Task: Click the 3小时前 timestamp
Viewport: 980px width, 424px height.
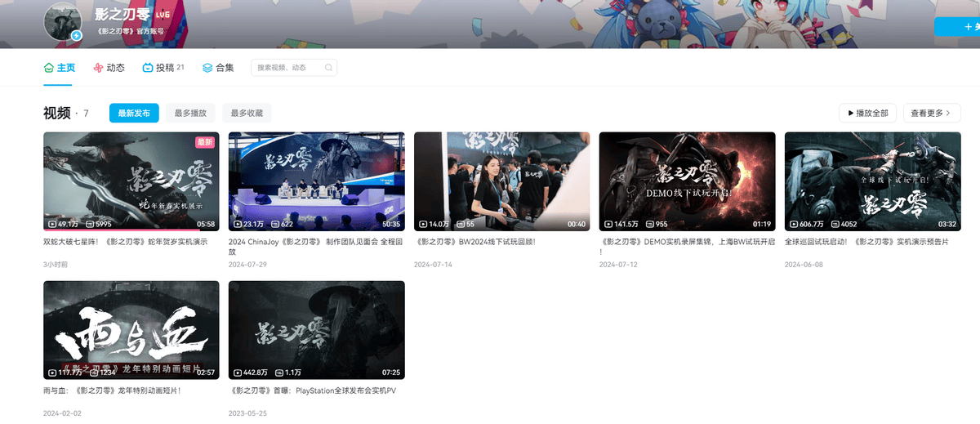Action: coord(56,265)
